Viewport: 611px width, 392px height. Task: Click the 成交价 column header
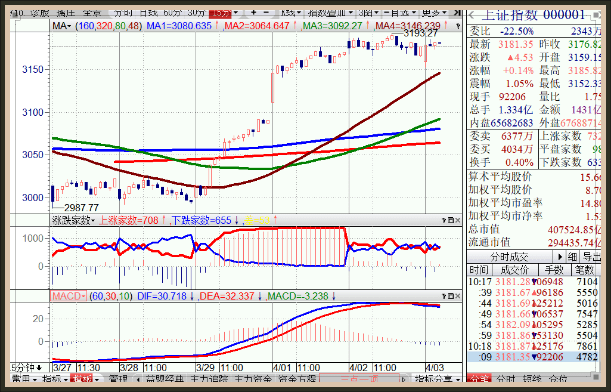pyautogui.click(x=515, y=270)
